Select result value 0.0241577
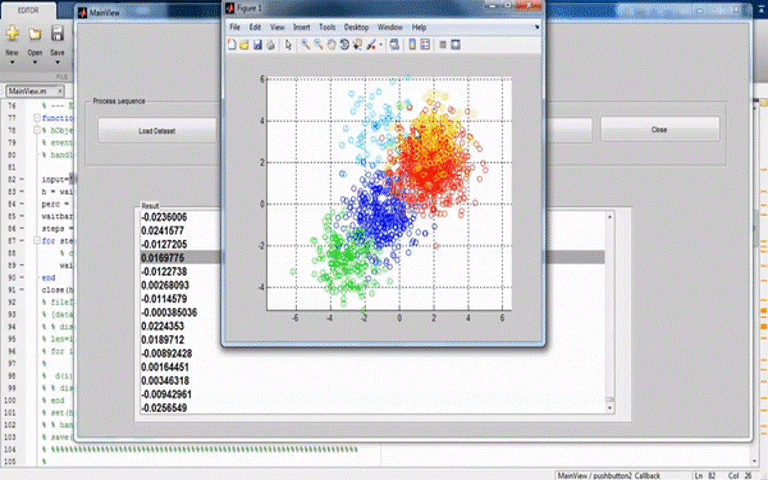Screen dimensions: 768x480 click(163, 231)
